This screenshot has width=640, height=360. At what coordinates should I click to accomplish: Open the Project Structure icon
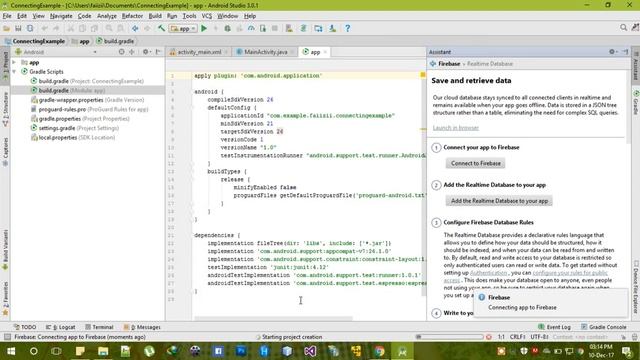(x=318, y=29)
